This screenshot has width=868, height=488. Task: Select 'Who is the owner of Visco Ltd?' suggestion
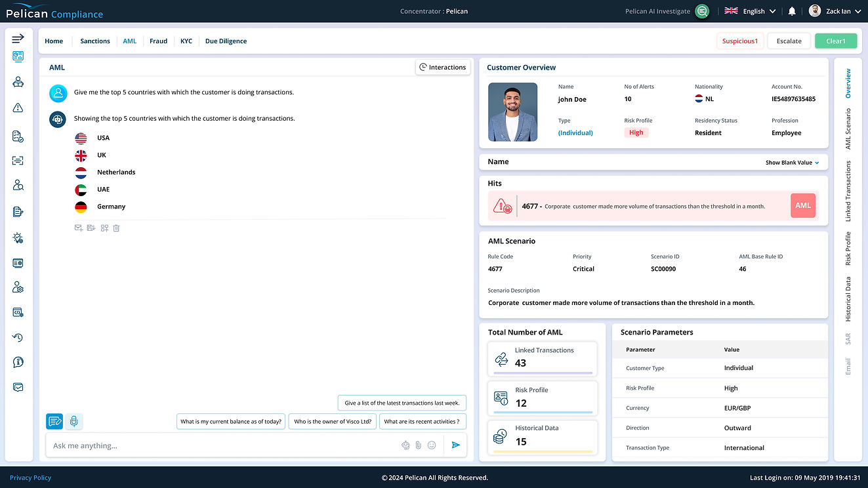tap(333, 422)
